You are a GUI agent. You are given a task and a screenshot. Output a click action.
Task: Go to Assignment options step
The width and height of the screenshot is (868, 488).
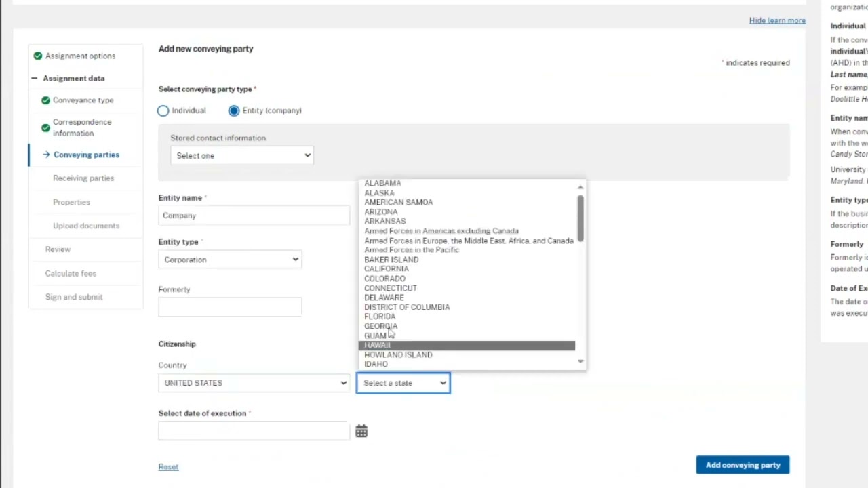[80, 56]
